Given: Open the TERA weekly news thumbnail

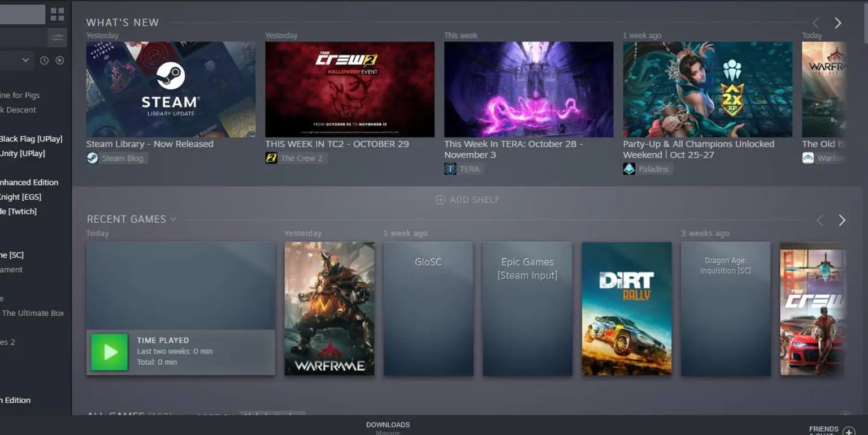Looking at the screenshot, I should pyautogui.click(x=528, y=89).
